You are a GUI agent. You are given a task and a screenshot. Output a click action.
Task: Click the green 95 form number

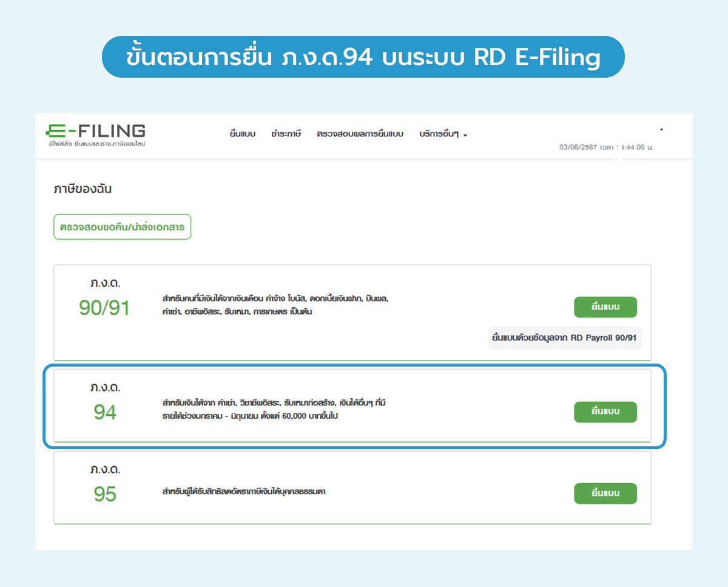tap(104, 494)
